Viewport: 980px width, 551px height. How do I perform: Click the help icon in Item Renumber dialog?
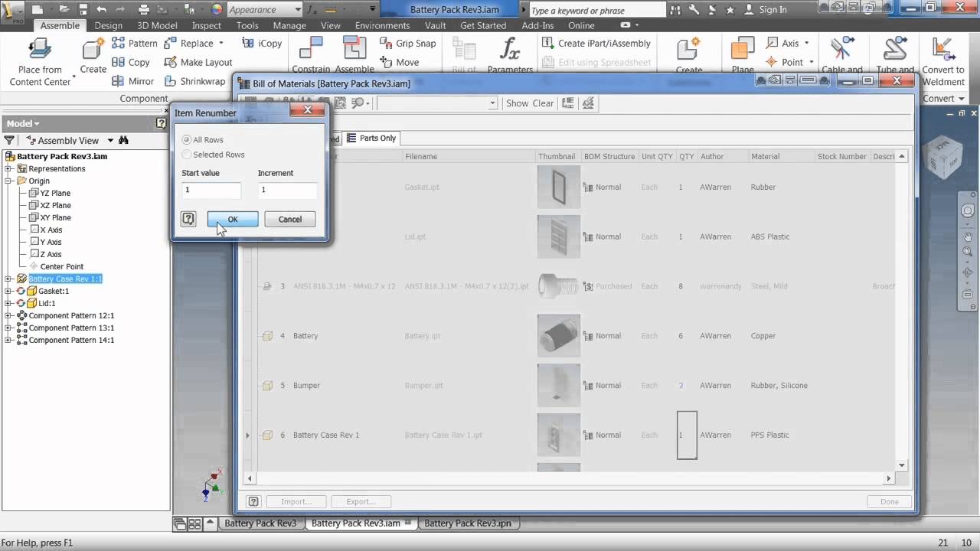pyautogui.click(x=188, y=220)
